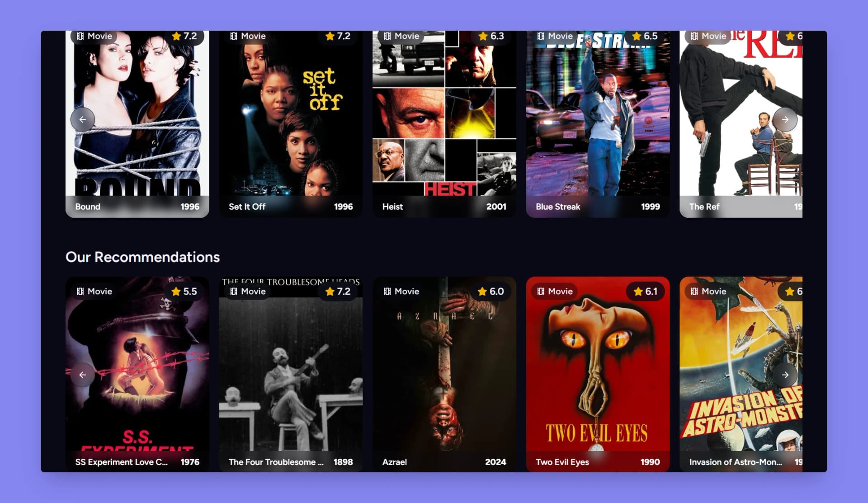The width and height of the screenshot is (868, 503).
Task: Click the 7.2 rating badge on Bound
Action: click(185, 36)
